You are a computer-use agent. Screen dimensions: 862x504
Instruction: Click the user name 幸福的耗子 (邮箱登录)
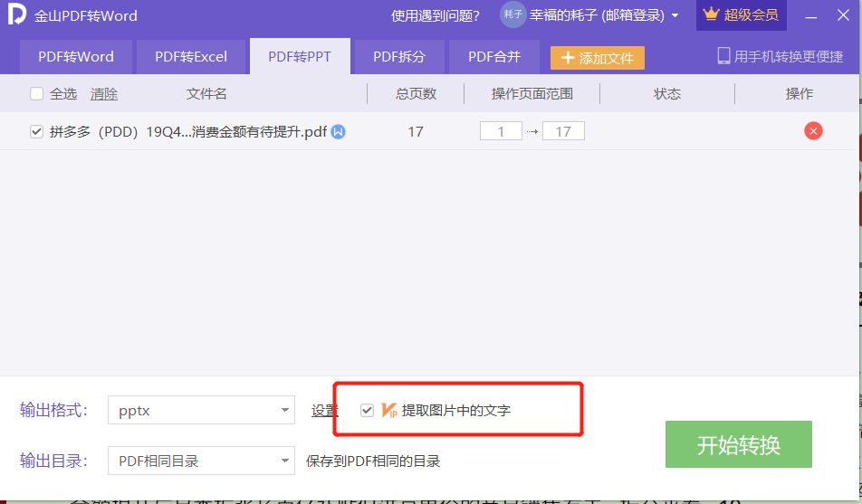(597, 15)
